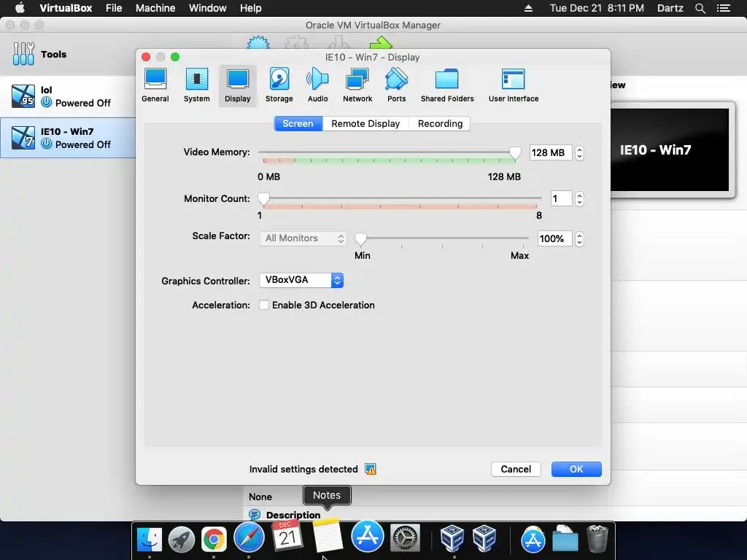Select the IE10 - Win7 virtual machine

(x=68, y=138)
